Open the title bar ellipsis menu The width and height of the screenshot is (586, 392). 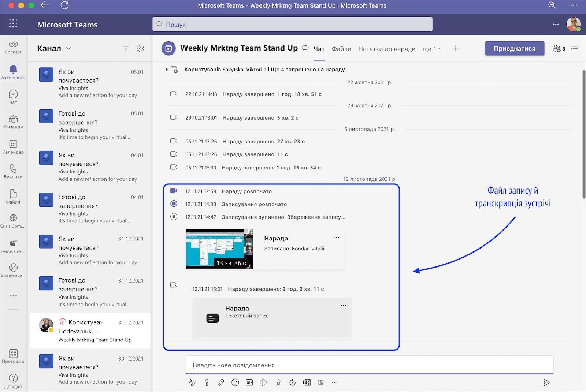tap(574, 5)
